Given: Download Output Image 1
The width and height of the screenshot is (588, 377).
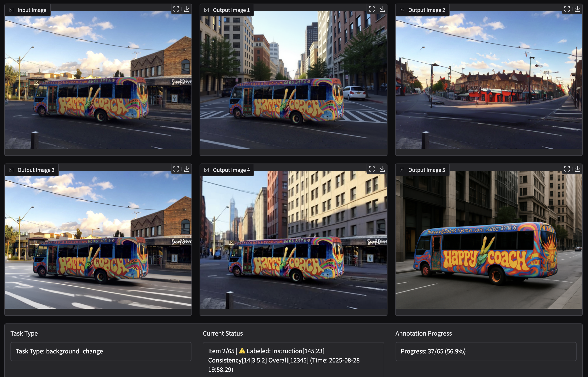Looking at the screenshot, I should click(x=382, y=9).
